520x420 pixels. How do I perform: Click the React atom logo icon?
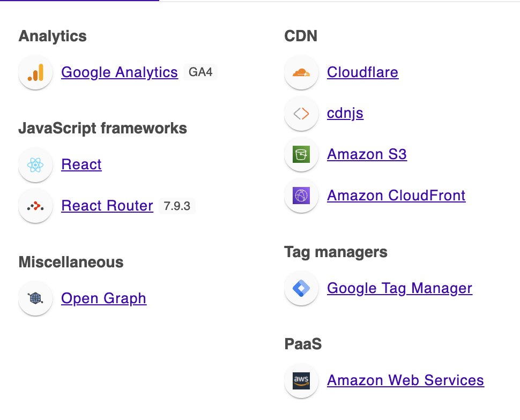click(x=35, y=164)
